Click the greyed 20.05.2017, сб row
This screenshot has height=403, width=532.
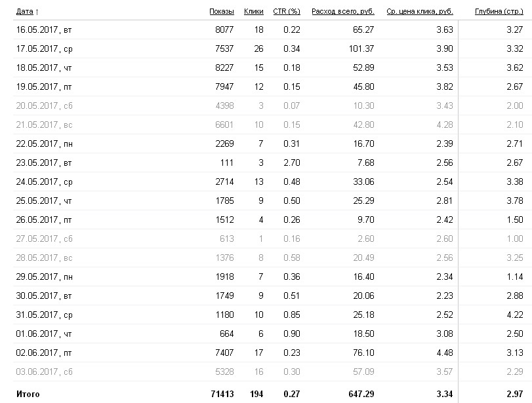[x=43, y=106]
